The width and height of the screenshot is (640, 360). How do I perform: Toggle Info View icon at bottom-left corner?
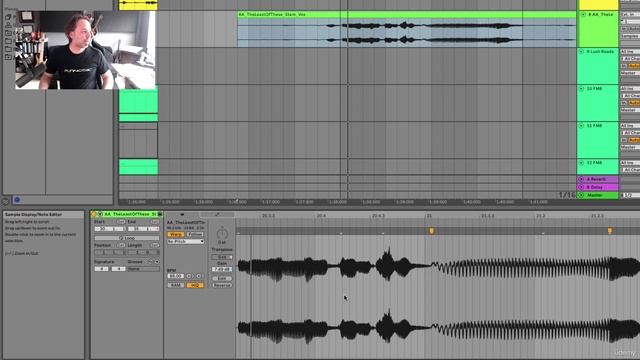(5, 202)
